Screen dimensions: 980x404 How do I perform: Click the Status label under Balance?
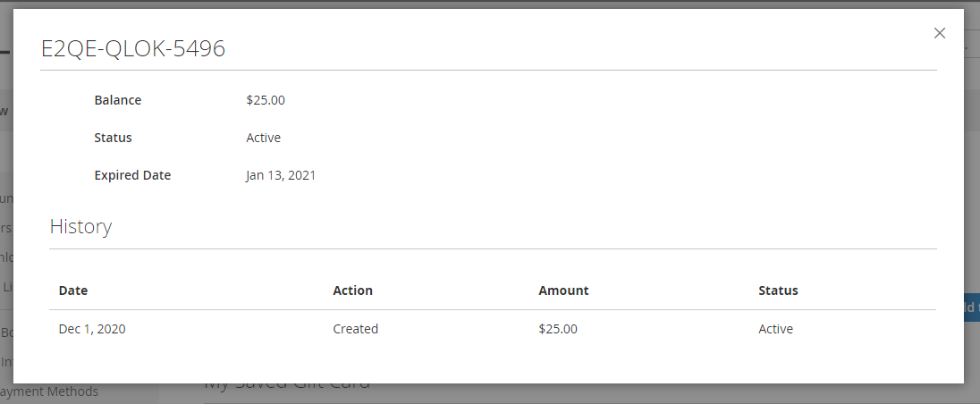[x=113, y=138]
